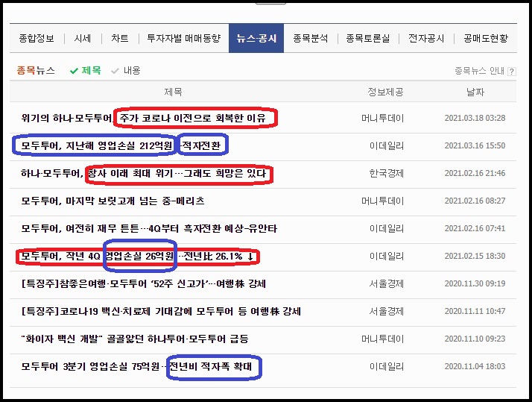Click the date 2021.03.18 03:28
The image size is (532, 402).
[475, 118]
